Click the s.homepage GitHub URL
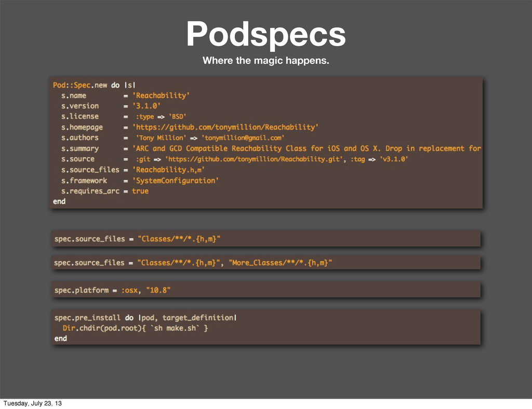The width and height of the screenshot is (532, 409). (225, 127)
